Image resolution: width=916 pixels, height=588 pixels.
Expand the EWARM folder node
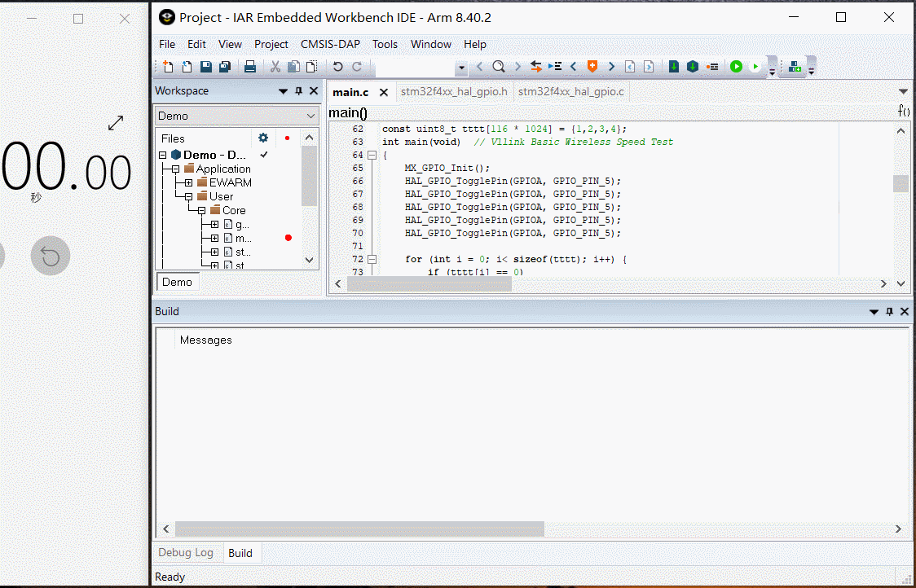tap(189, 182)
